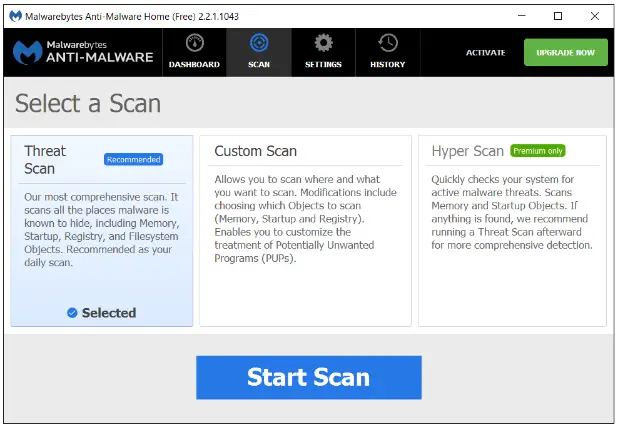The image size is (618, 426).
Task: Click the Hyper Scan description text
Action: click(512, 212)
